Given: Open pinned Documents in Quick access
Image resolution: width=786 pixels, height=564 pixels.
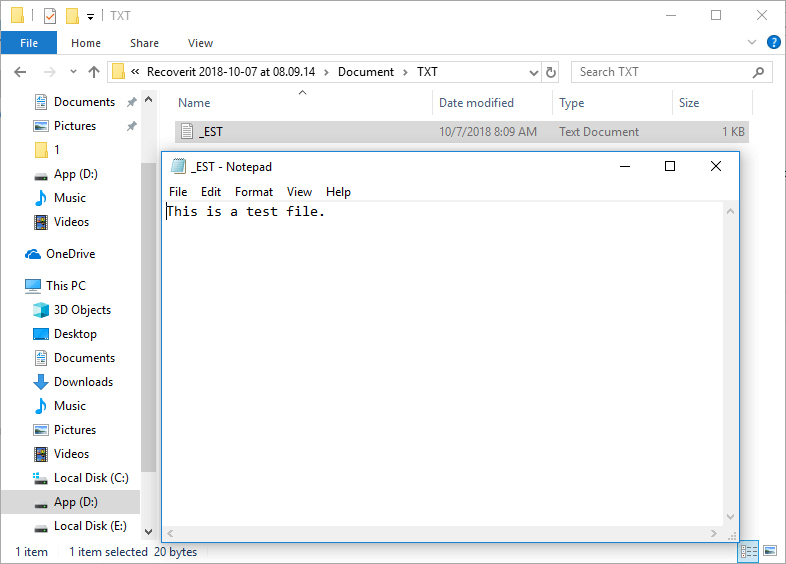Looking at the screenshot, I should tap(84, 102).
